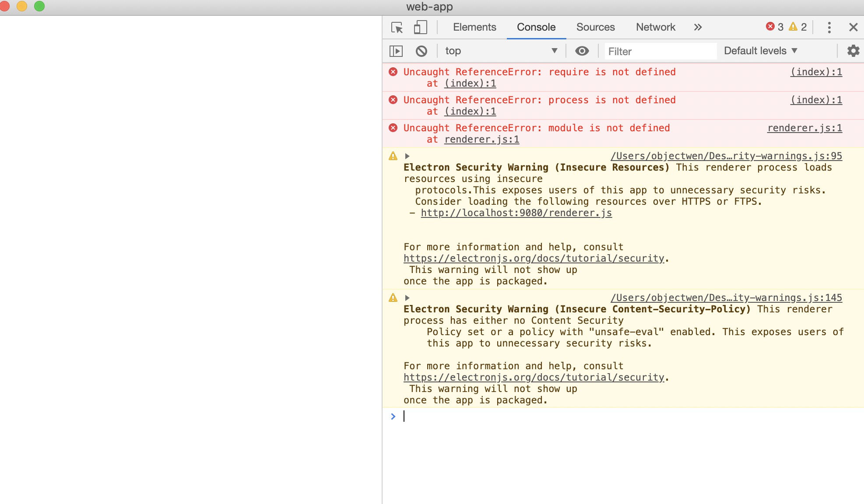Open the Default levels dropdown

pyautogui.click(x=760, y=51)
